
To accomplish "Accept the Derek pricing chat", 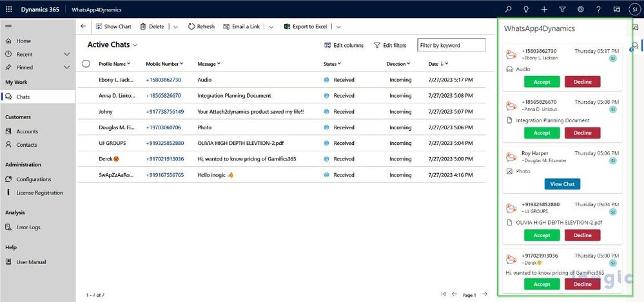I will tap(542, 284).
